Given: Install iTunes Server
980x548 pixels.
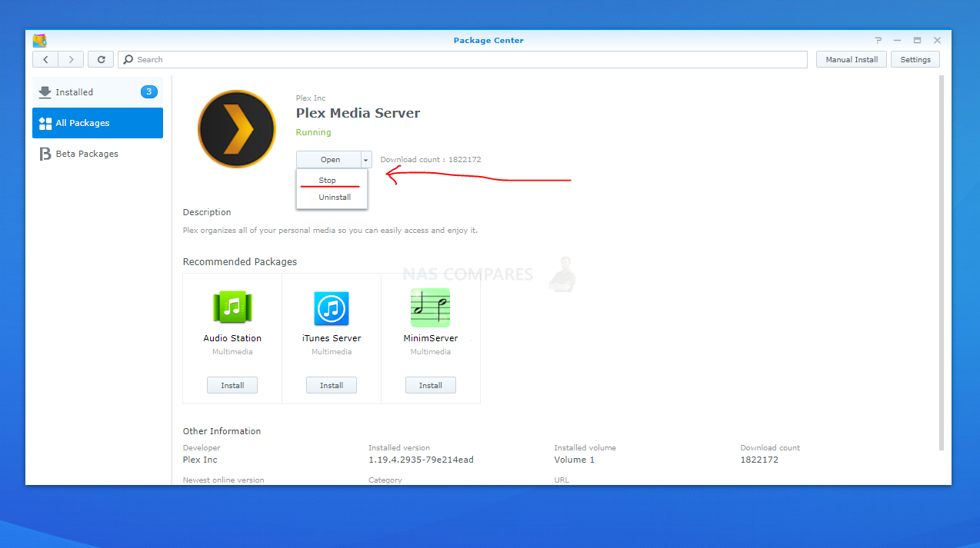Looking at the screenshot, I should [332, 385].
